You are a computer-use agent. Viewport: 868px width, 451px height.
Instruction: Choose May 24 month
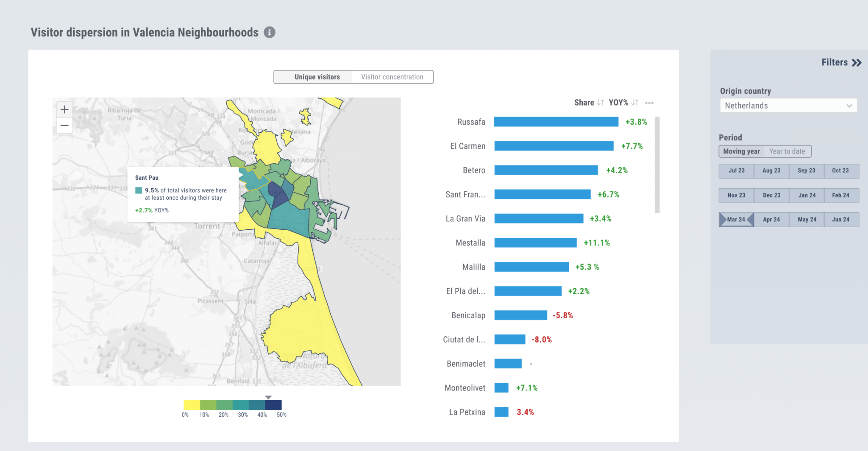(x=807, y=220)
